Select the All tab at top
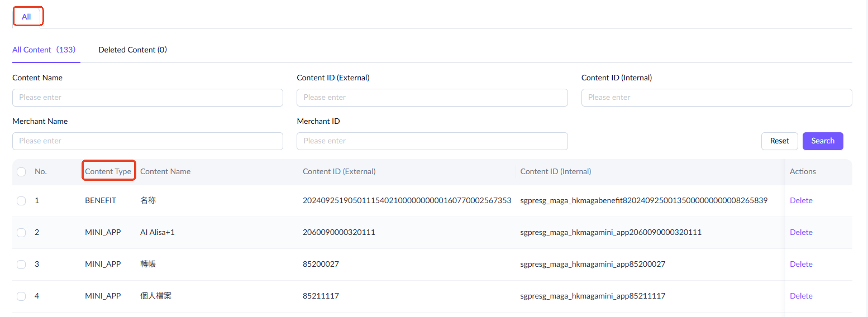Screen dimensions: 868x317 point(26,17)
